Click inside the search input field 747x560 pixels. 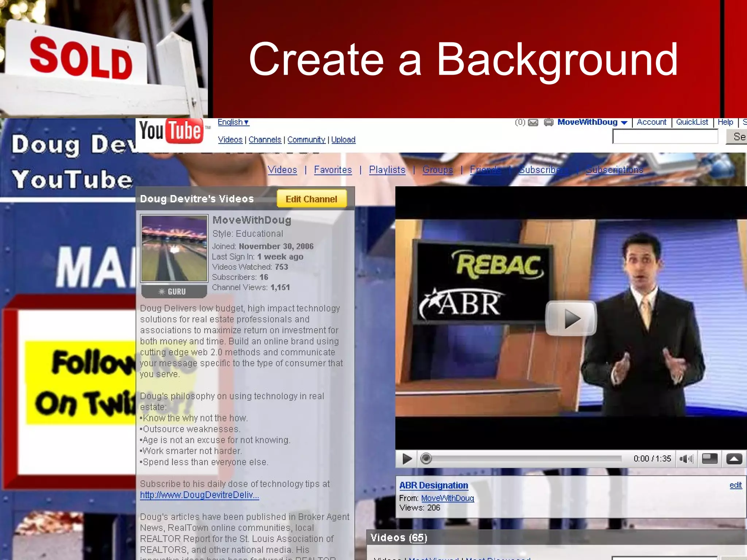pyautogui.click(x=665, y=137)
